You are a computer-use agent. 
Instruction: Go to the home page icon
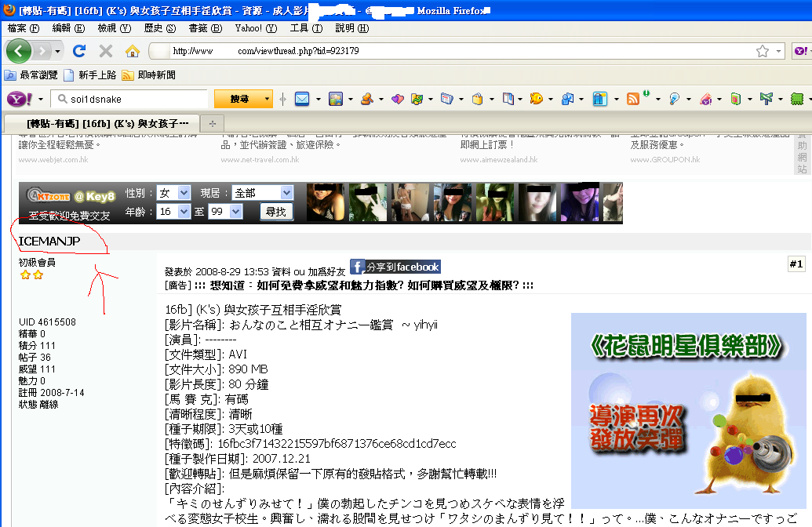tap(132, 51)
